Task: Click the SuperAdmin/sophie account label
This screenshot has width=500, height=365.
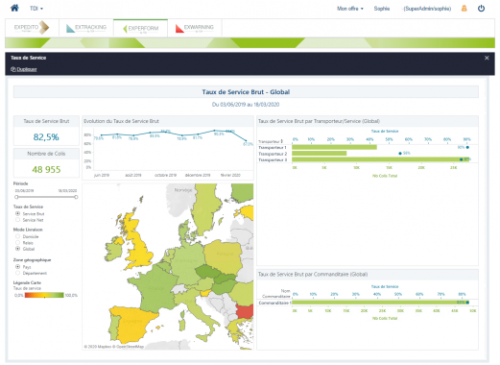Action: pyautogui.click(x=427, y=8)
